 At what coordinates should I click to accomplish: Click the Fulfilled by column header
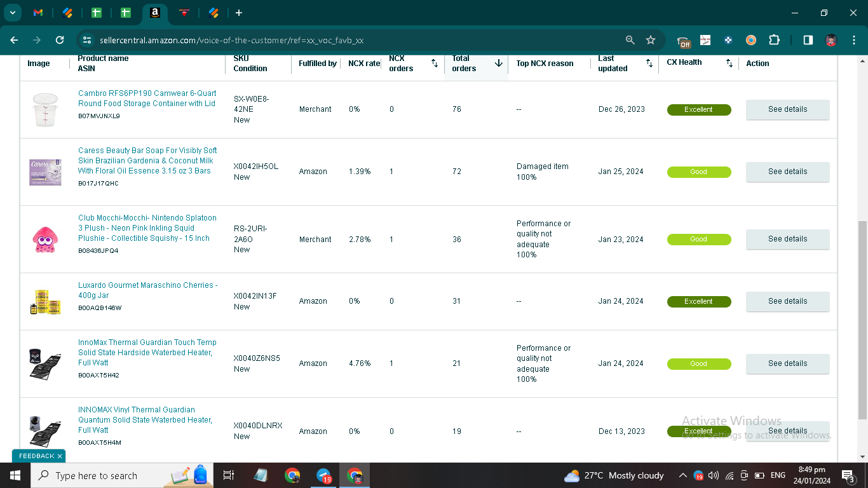tap(318, 64)
